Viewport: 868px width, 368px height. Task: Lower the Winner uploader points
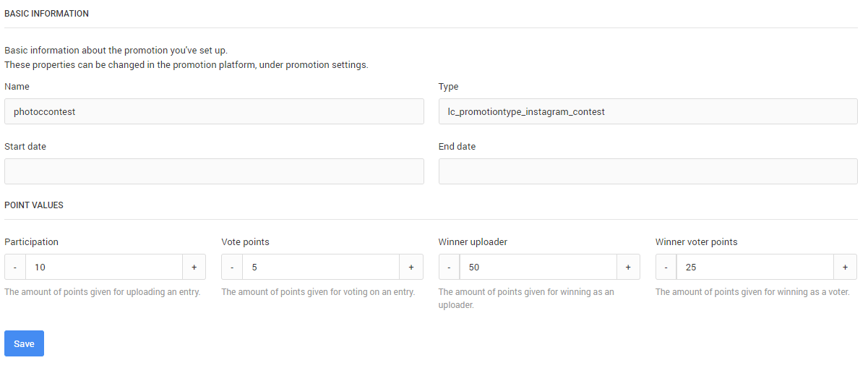pyautogui.click(x=449, y=267)
